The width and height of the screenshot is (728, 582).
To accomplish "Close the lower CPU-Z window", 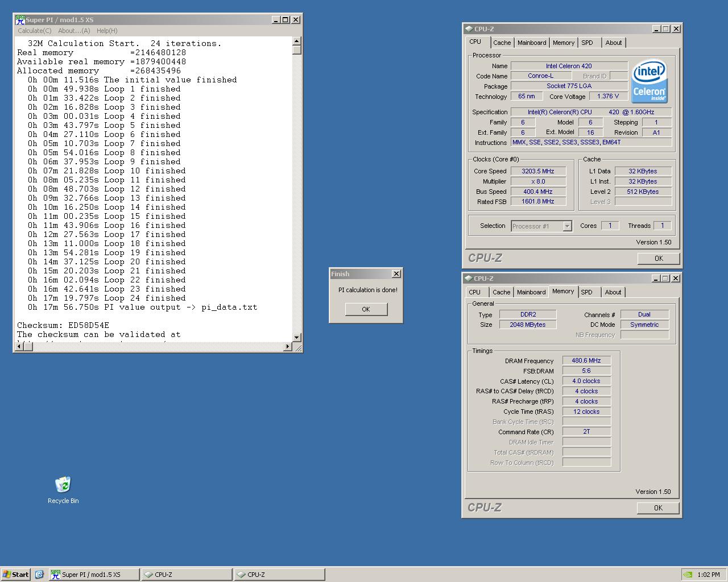I will click(x=676, y=278).
